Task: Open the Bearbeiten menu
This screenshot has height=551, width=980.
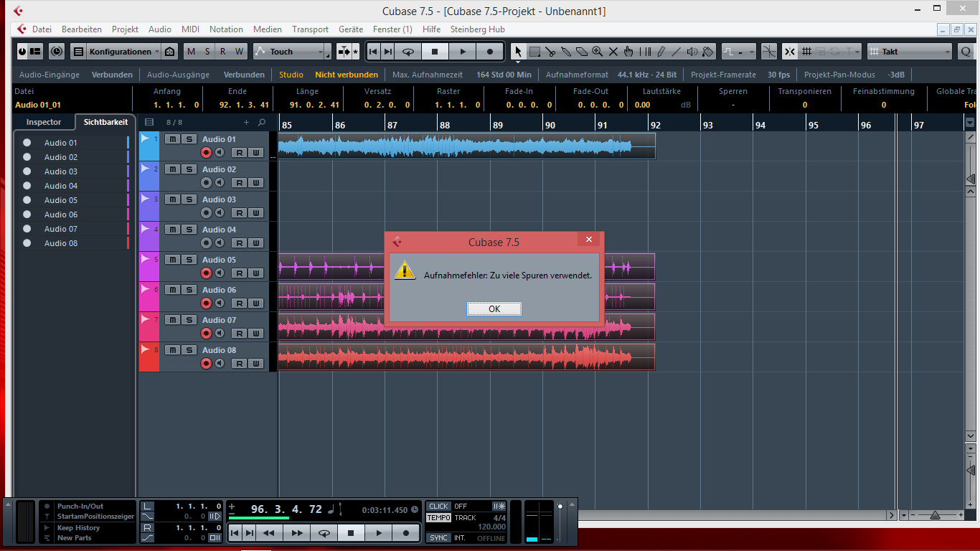Action: click(82, 29)
